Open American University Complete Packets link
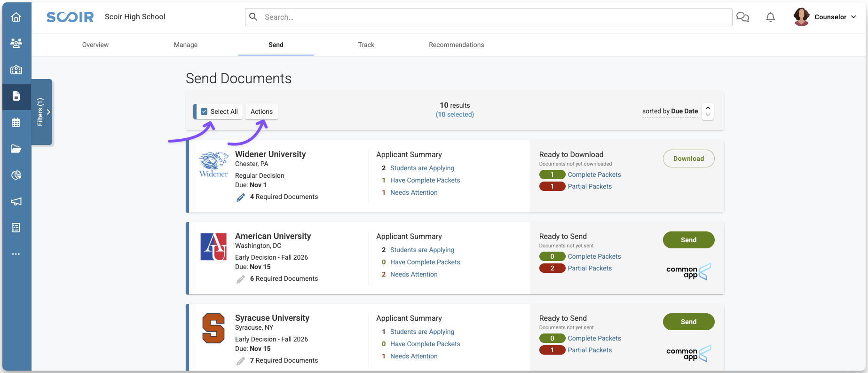The width and height of the screenshot is (868, 373). [x=594, y=256]
